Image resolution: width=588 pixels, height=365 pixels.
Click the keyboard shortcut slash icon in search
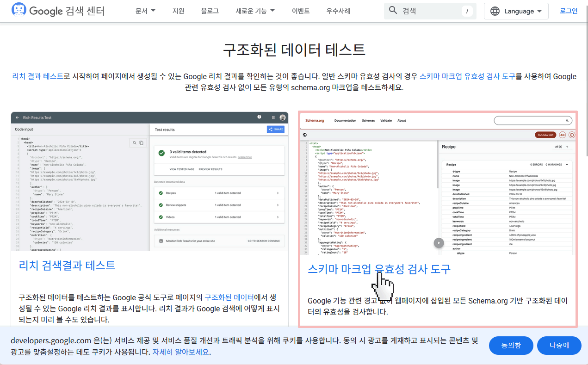[467, 11]
